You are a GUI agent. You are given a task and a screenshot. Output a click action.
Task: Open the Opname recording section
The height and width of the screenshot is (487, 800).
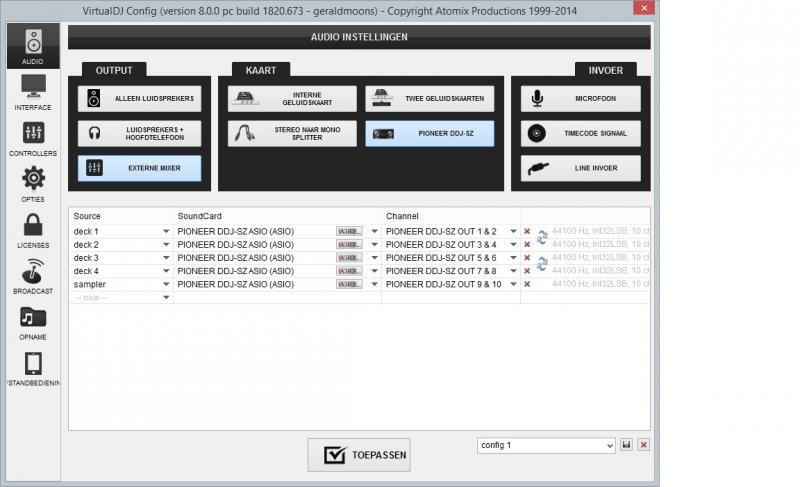(x=33, y=322)
